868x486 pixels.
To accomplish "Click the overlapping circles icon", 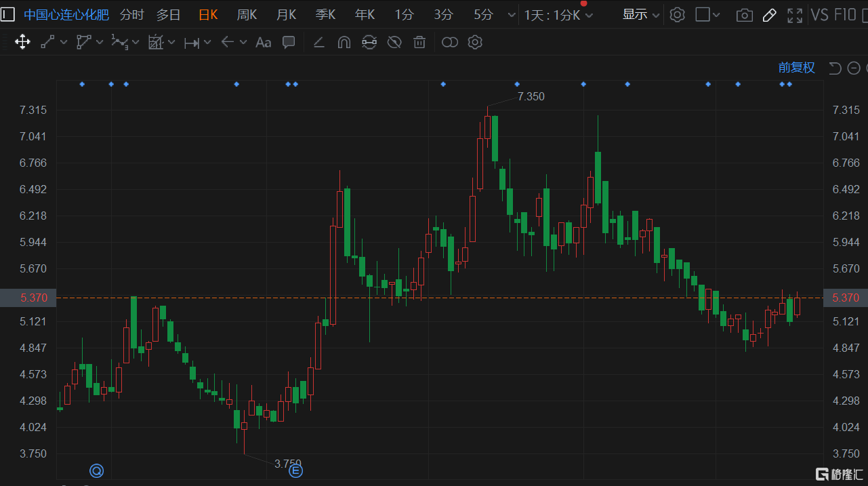I will point(450,43).
